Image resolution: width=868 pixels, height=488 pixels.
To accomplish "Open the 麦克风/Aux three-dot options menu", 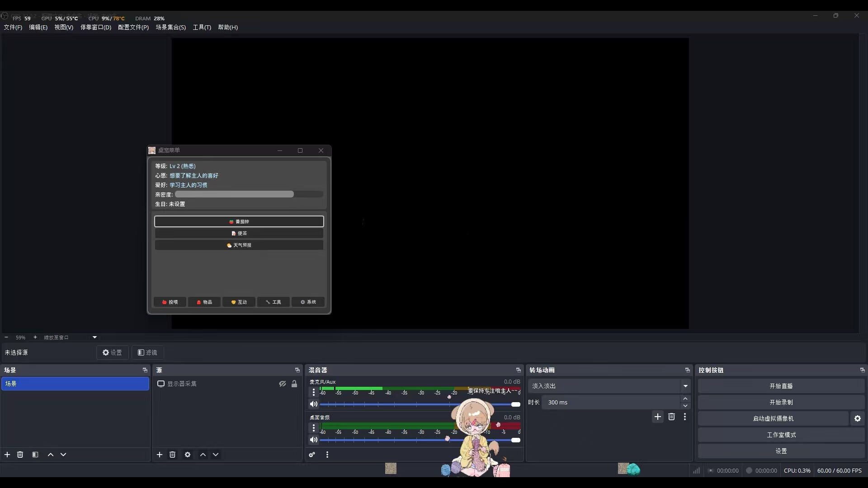I will point(314,392).
